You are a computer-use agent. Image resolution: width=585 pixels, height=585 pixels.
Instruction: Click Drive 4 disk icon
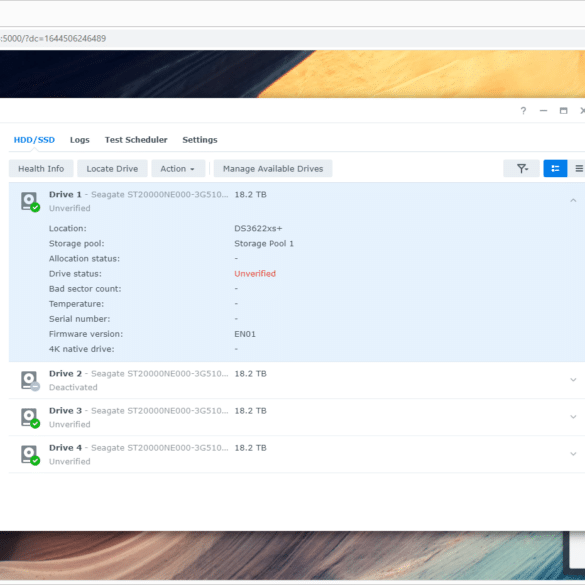tap(30, 454)
